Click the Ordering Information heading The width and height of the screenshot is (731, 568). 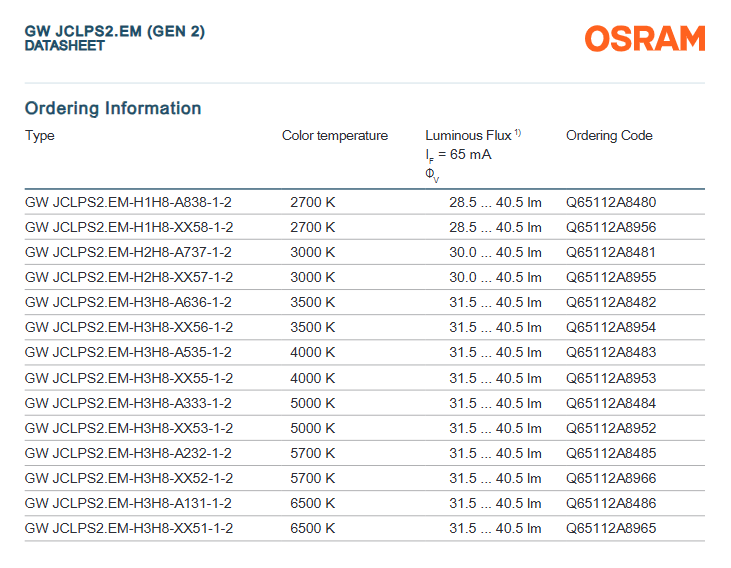click(x=113, y=108)
